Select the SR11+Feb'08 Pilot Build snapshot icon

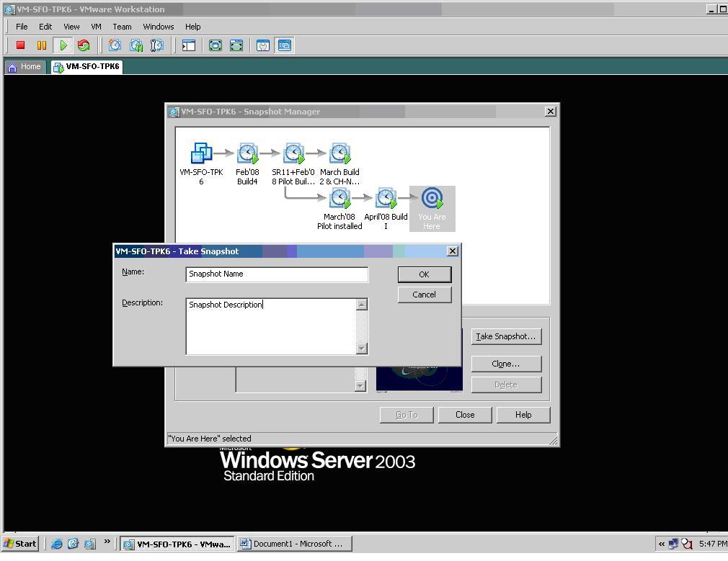293,153
